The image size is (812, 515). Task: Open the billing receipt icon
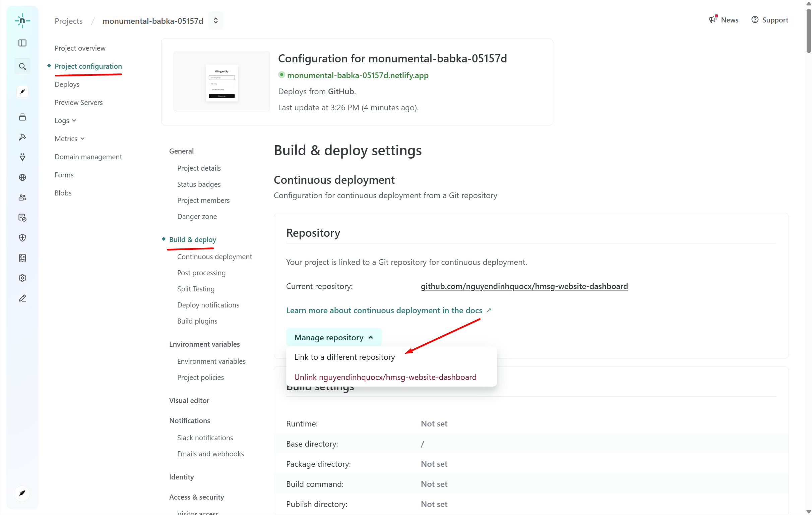pos(22,258)
